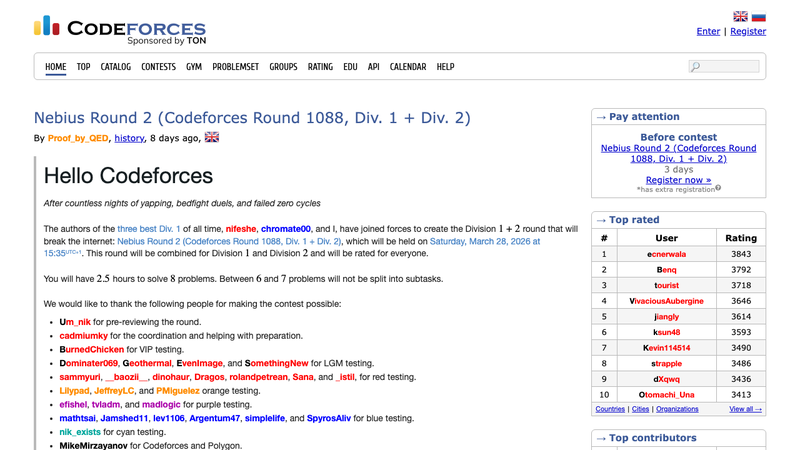The image size is (800, 450).
Task: Open ecnerwala in Top rated table
Action: coord(666,254)
